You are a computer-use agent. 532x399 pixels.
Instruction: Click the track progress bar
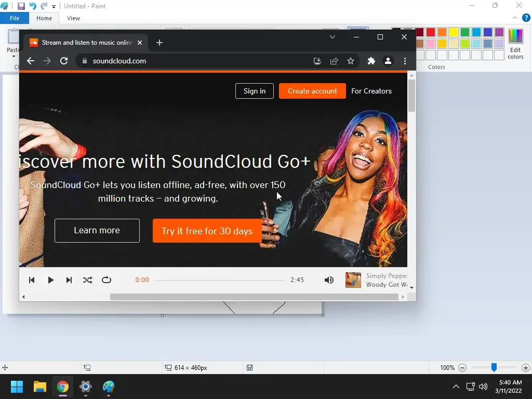coord(220,280)
